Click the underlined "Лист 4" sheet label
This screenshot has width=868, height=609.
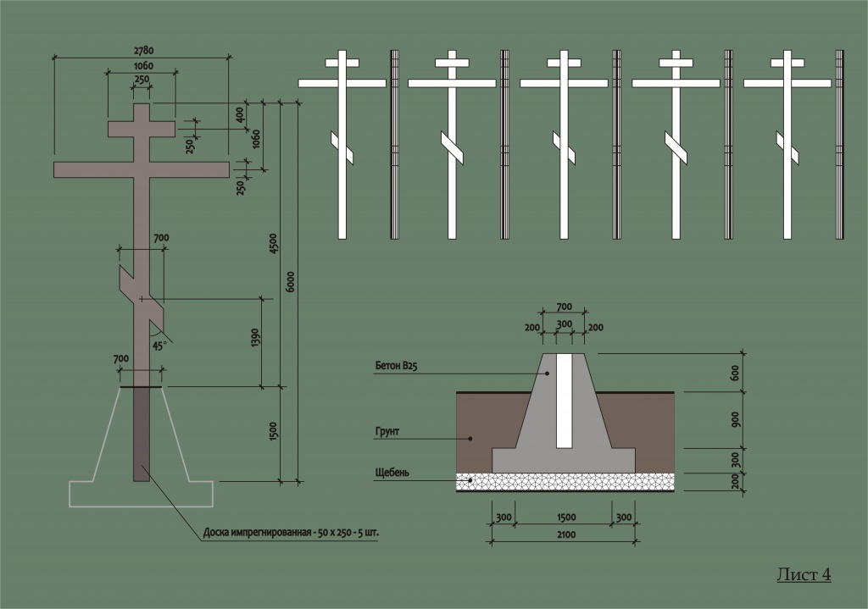(x=803, y=574)
